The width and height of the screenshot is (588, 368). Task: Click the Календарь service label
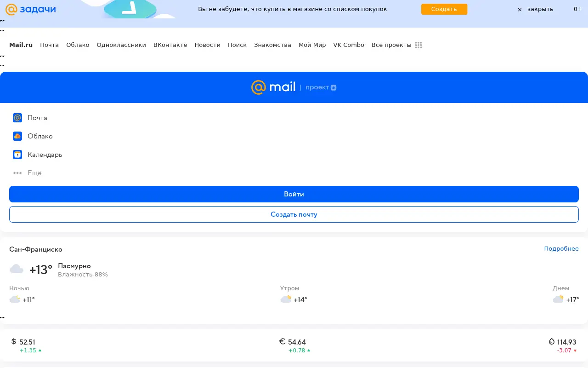pos(45,155)
